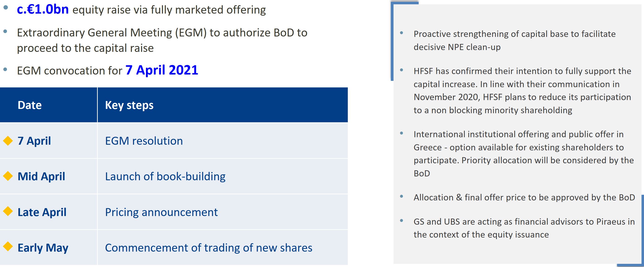Click the bullet before Proactive strengthening text
The image size is (644, 267).
point(401,33)
